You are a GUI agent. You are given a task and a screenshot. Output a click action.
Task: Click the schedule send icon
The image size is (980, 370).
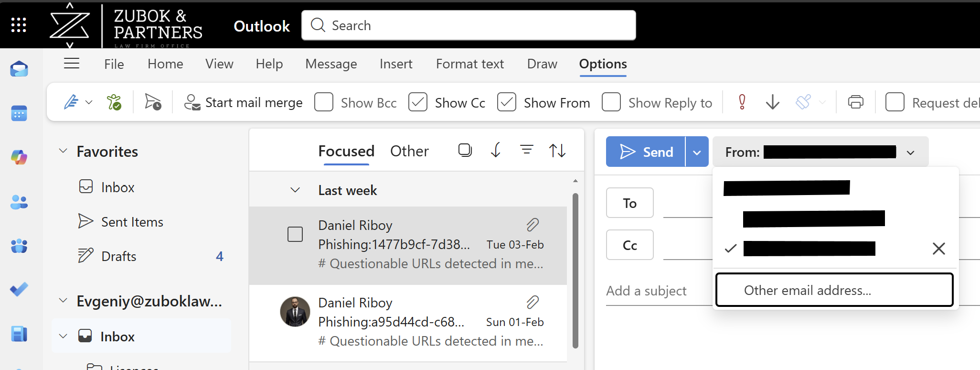pyautogui.click(x=153, y=102)
